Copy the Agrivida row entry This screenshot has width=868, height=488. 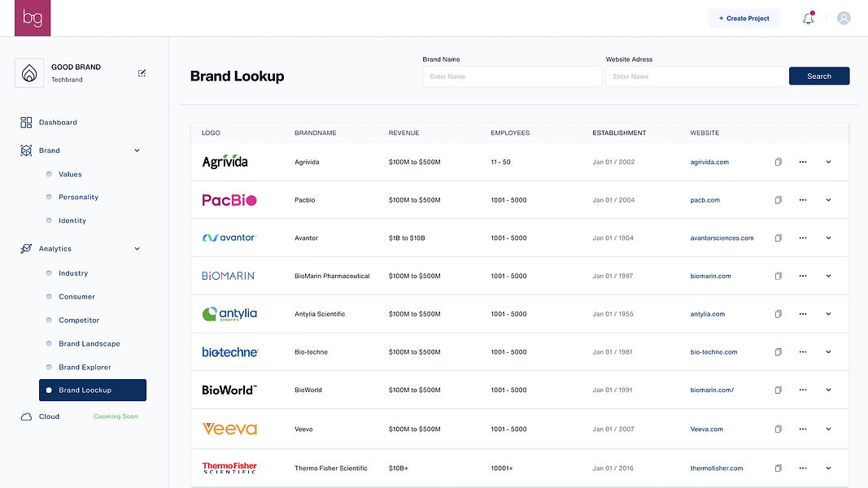[x=779, y=162]
